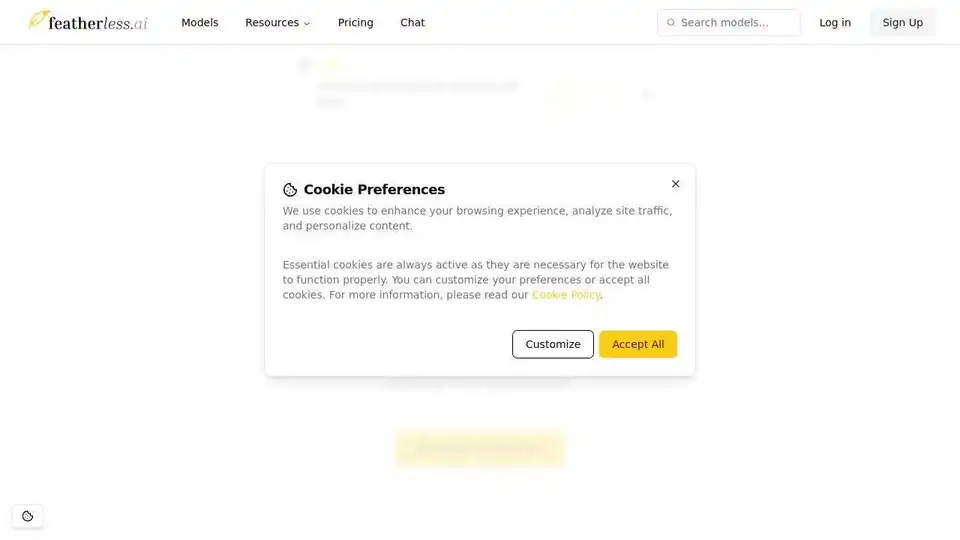
Task: Click the Log in link
Action: (x=834, y=23)
